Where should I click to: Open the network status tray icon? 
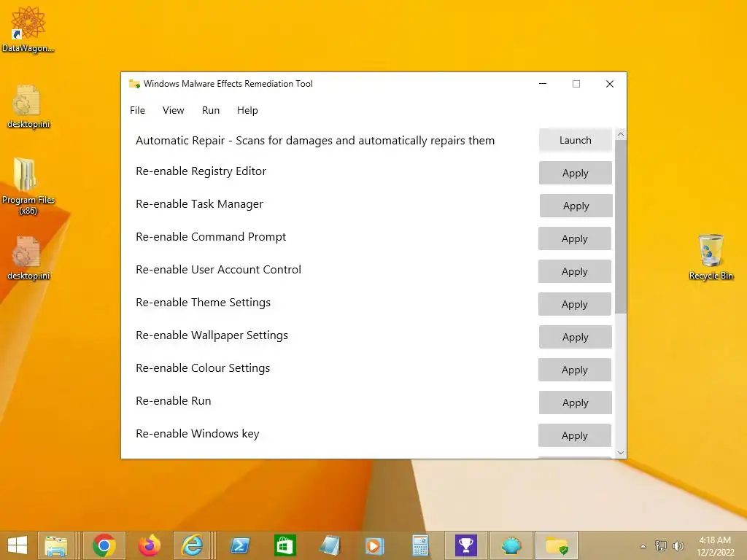point(661,545)
